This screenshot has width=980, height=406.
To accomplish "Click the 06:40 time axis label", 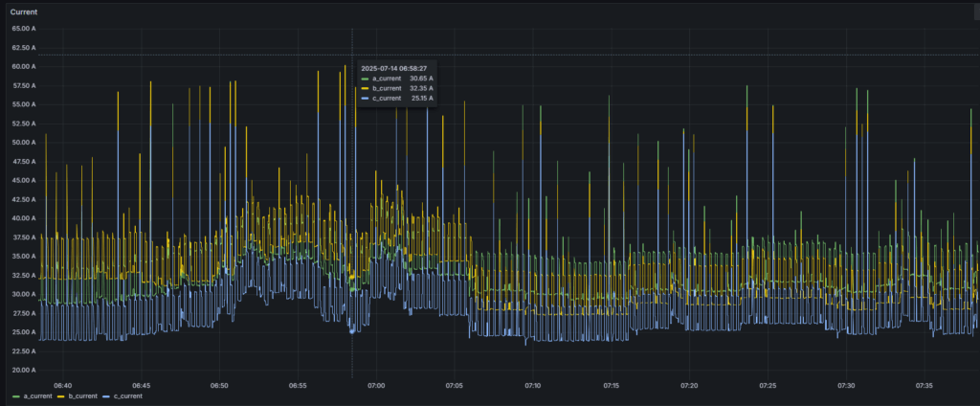I will 63,385.
